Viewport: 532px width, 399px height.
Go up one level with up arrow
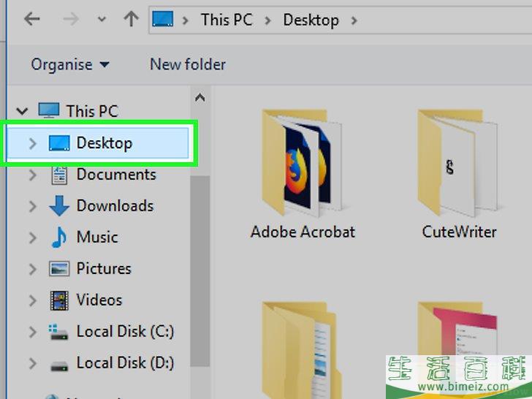[131, 19]
